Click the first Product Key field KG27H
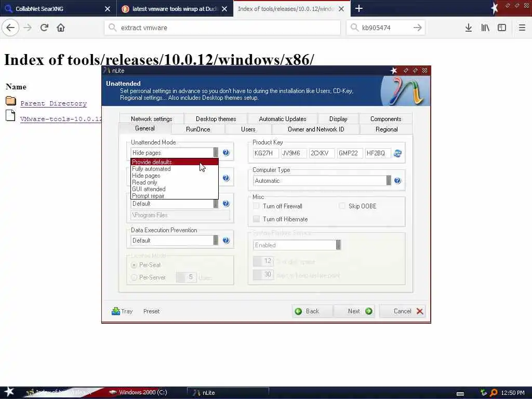 pos(265,153)
